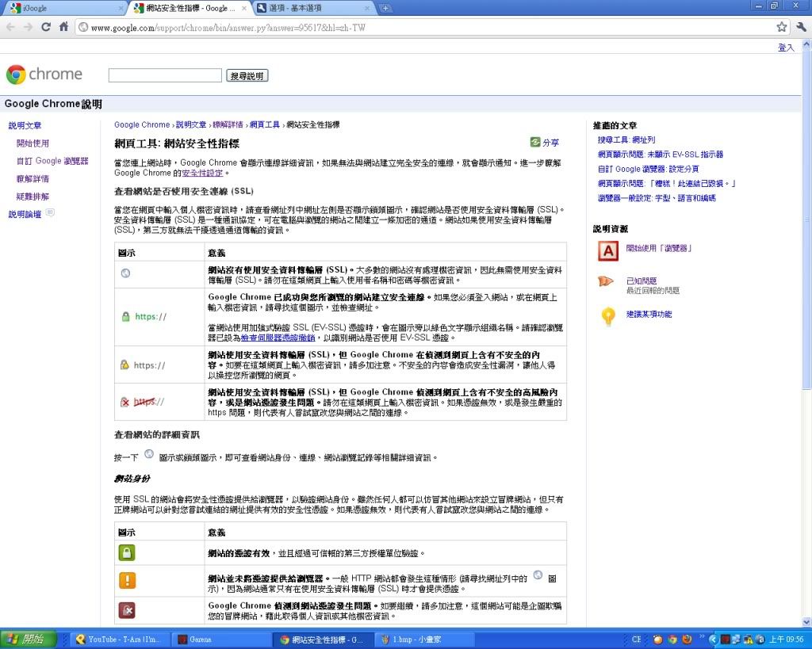The image size is (812, 649).
Task: Click the orange exclamation mark icon
Action: pos(127,580)
